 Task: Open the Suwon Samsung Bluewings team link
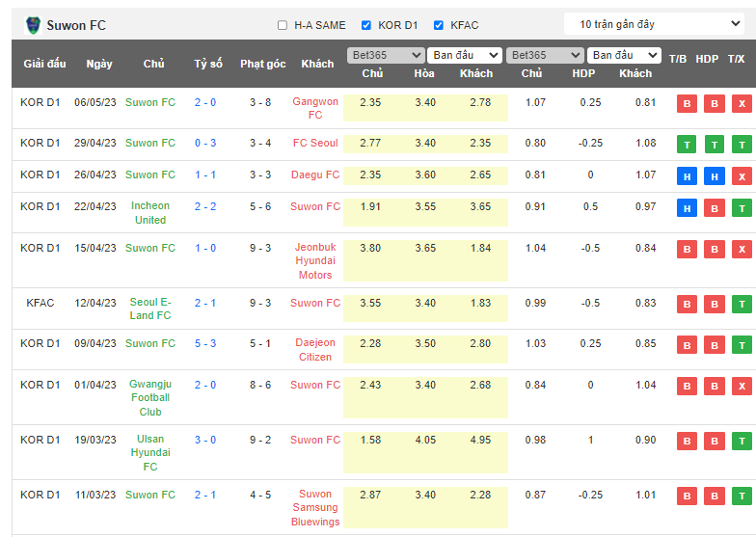316,508
